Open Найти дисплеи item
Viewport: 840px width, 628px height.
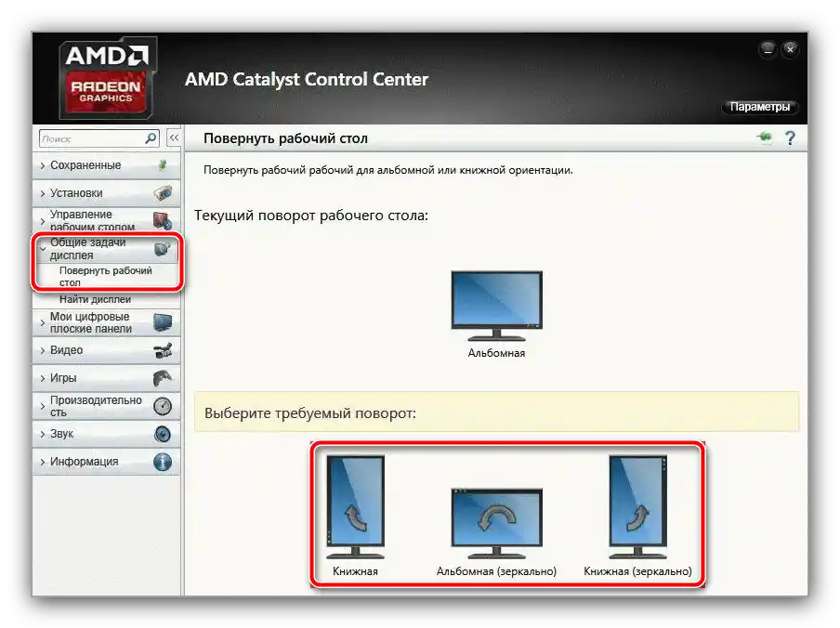pyautogui.click(x=95, y=299)
